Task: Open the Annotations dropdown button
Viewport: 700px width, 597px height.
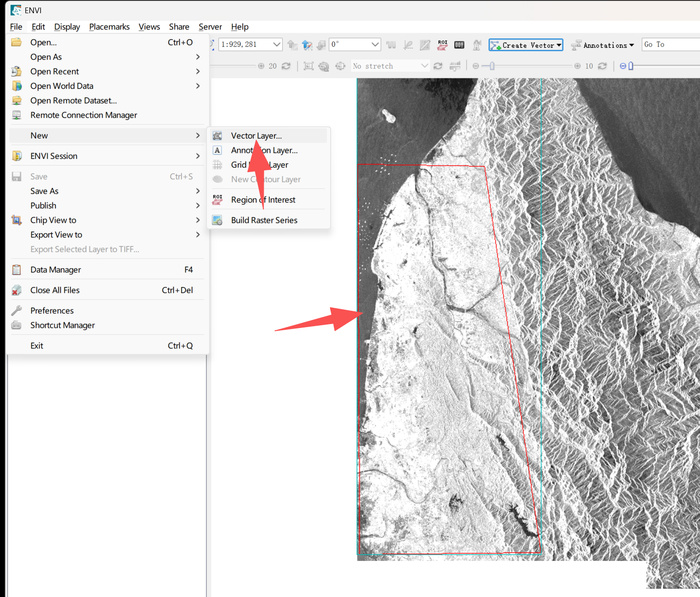Action: pos(603,45)
